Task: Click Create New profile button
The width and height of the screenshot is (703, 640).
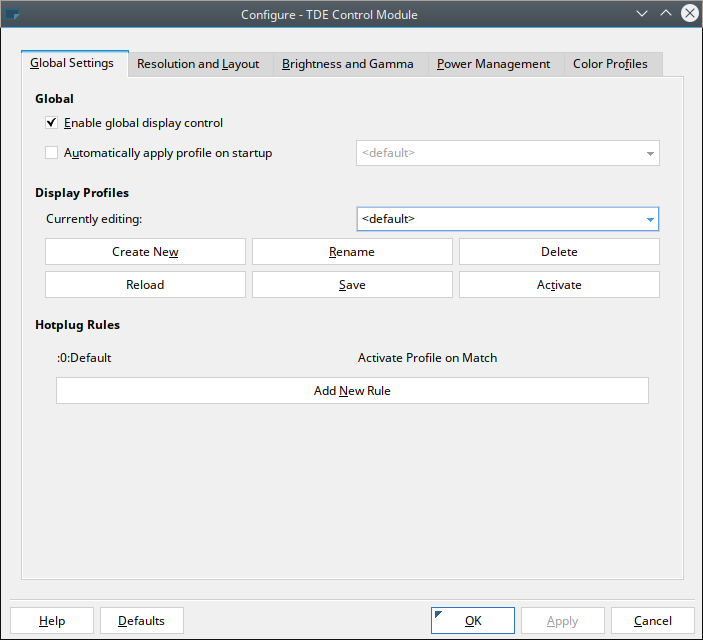Action: click(x=145, y=252)
